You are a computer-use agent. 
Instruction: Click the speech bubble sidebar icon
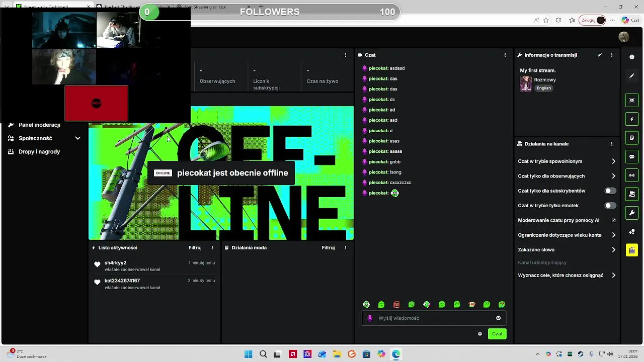click(632, 156)
